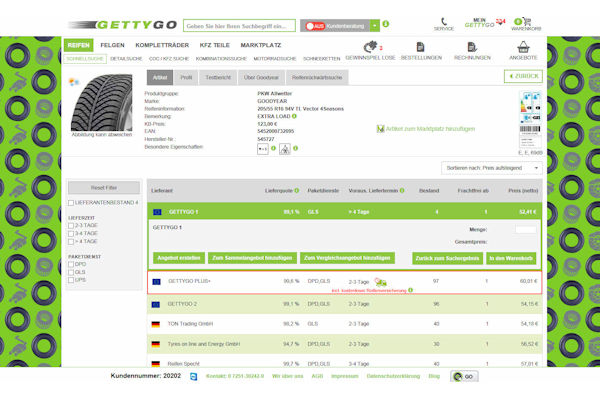The width and height of the screenshot is (600, 400).
Task: Click German flag in TON Trading row
Action: pos(155,324)
